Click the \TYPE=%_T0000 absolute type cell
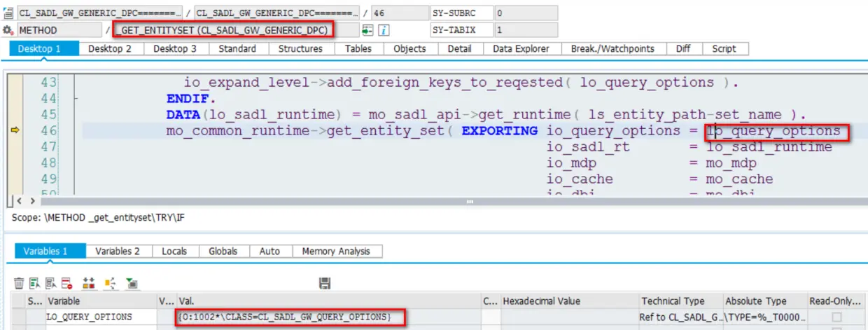 766,317
